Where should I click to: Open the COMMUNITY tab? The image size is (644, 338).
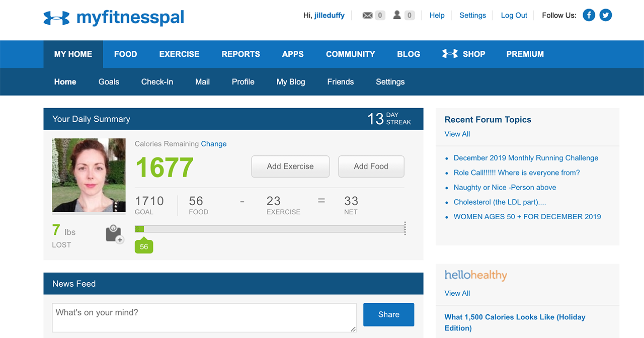point(350,54)
